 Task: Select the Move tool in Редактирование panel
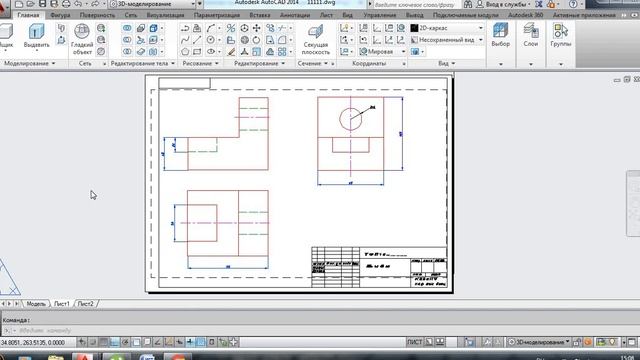(256, 28)
